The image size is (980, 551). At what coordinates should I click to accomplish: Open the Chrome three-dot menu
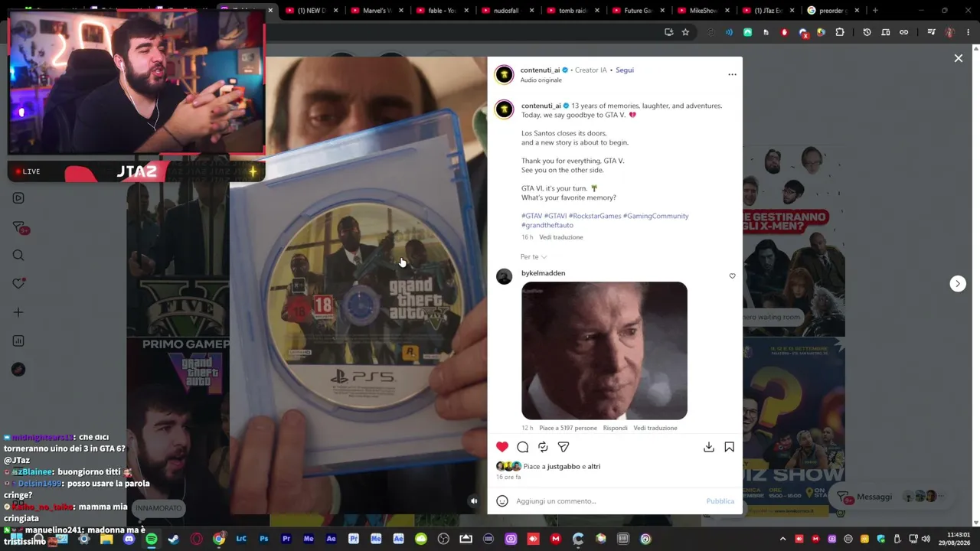[x=968, y=32]
